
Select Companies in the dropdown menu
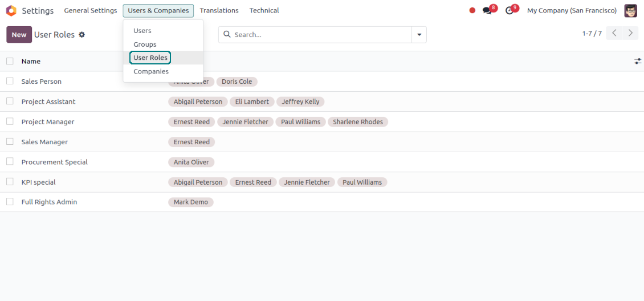[151, 72]
